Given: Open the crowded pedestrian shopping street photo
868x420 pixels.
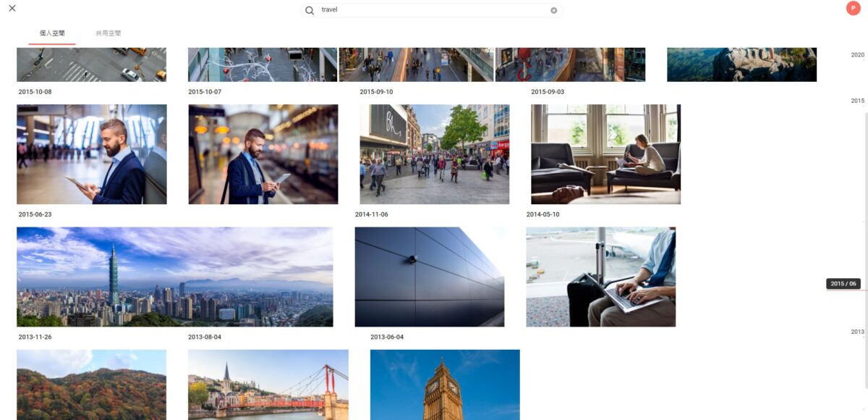Looking at the screenshot, I should click(435, 154).
